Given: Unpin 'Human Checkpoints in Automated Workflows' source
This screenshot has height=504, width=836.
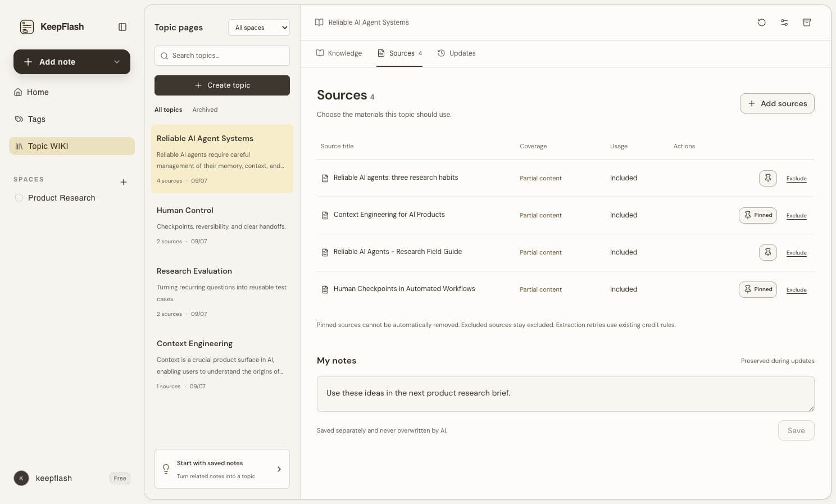Looking at the screenshot, I should (x=758, y=289).
